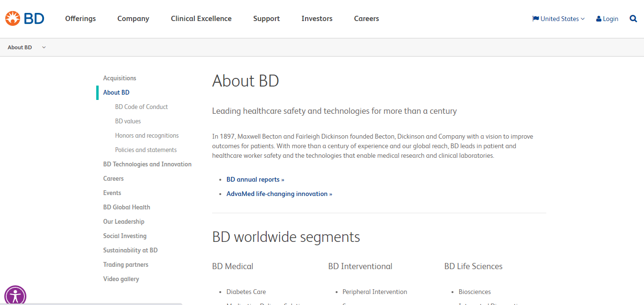Expand the About BD breadcrumb chevron
Image resolution: width=644 pixels, height=305 pixels.
(x=44, y=47)
